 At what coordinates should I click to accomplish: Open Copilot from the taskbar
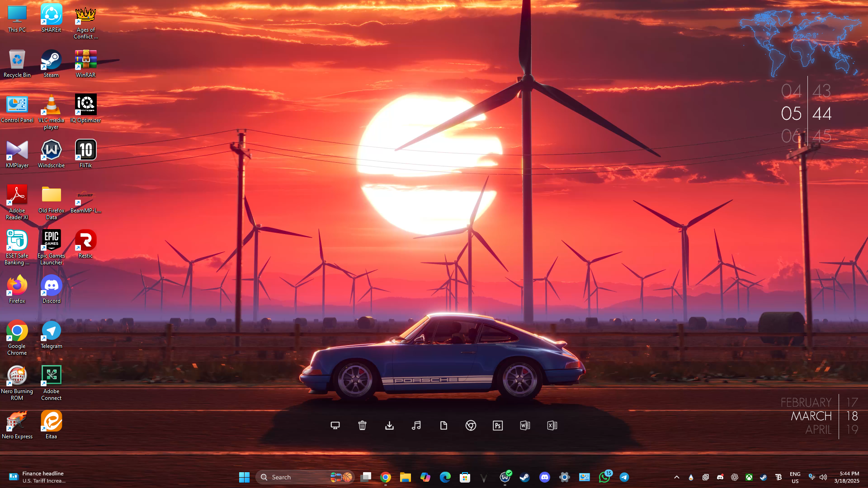click(425, 477)
